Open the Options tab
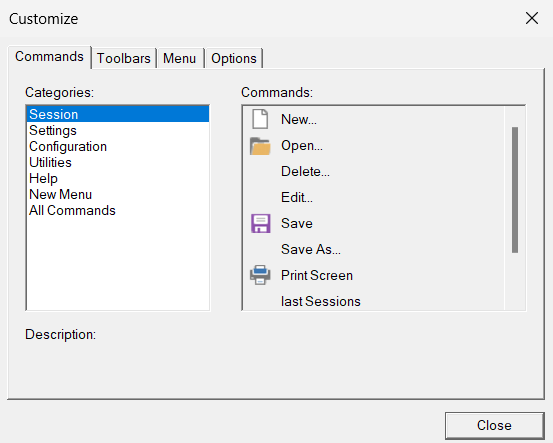553x443 pixels. pyautogui.click(x=234, y=58)
